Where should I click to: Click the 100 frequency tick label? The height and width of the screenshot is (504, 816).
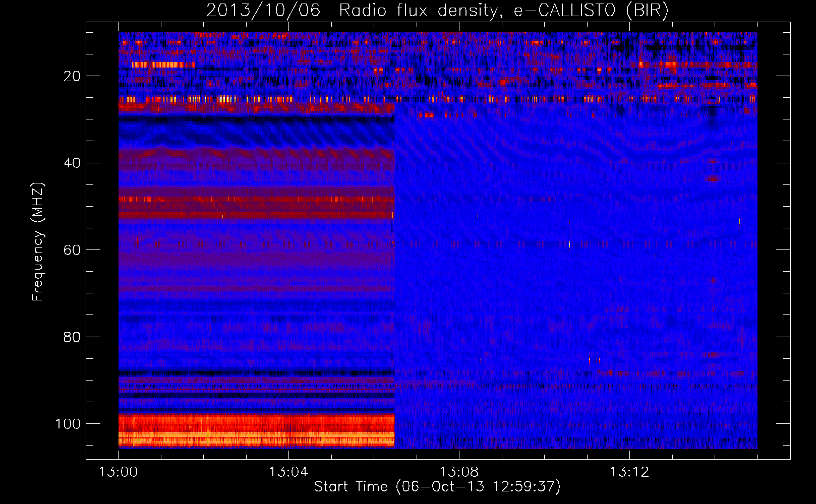point(68,424)
